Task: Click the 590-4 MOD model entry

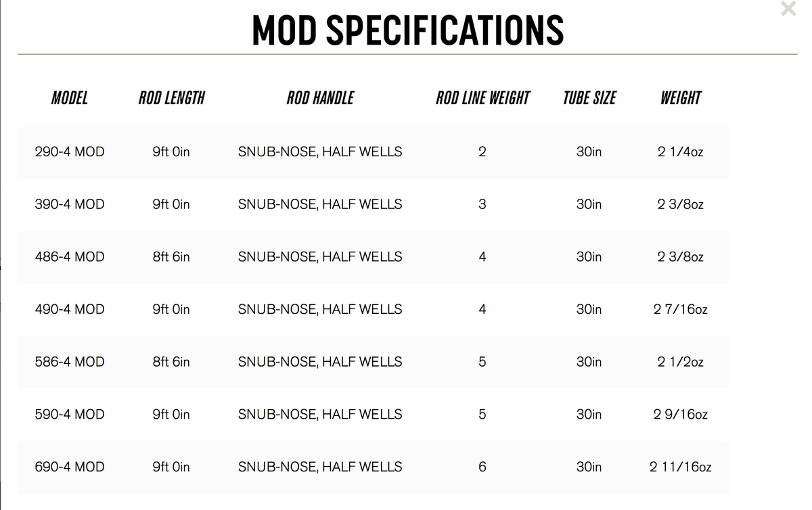Action: click(x=70, y=414)
